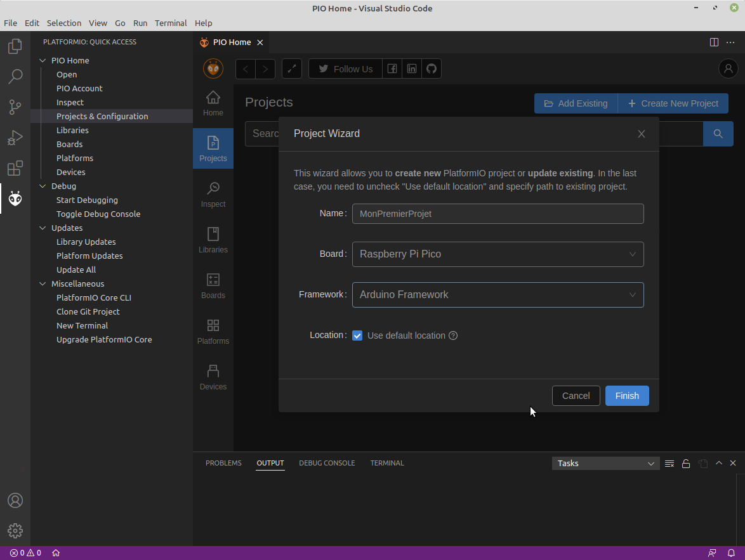Open the LinkedIn link icon

click(x=411, y=69)
